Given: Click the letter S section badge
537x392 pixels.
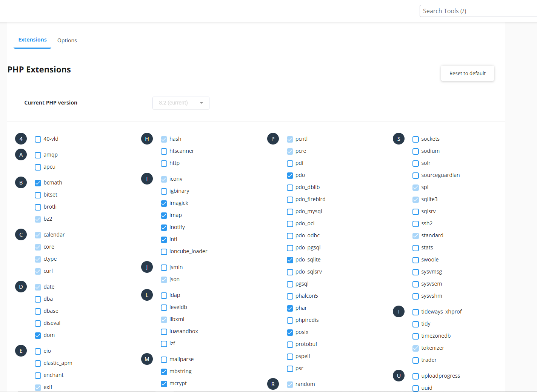Looking at the screenshot, I should 399,139.
